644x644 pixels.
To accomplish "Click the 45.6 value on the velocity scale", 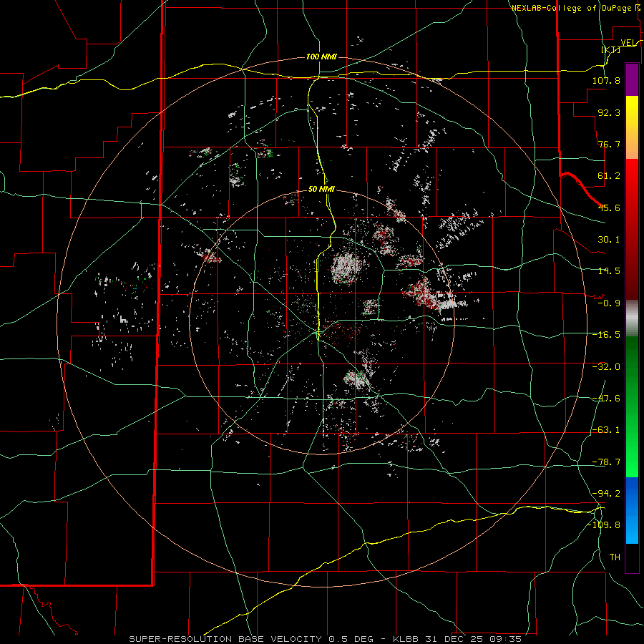I will [x=609, y=208].
